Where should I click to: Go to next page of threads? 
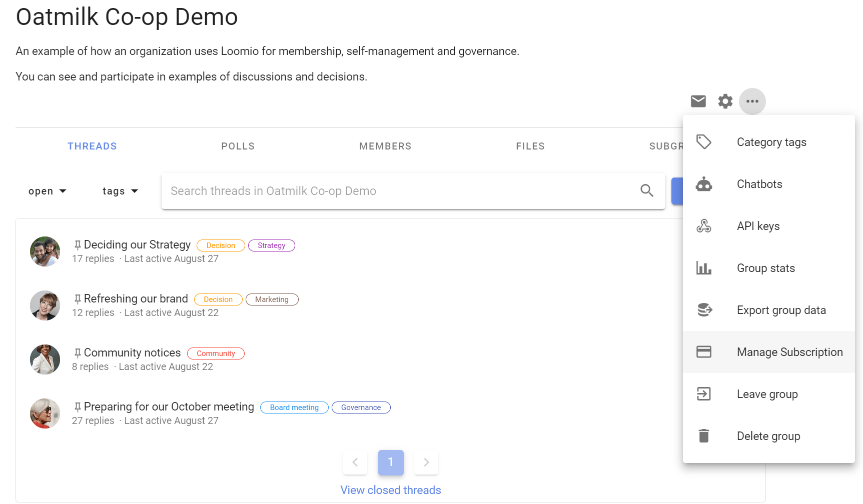tap(426, 462)
